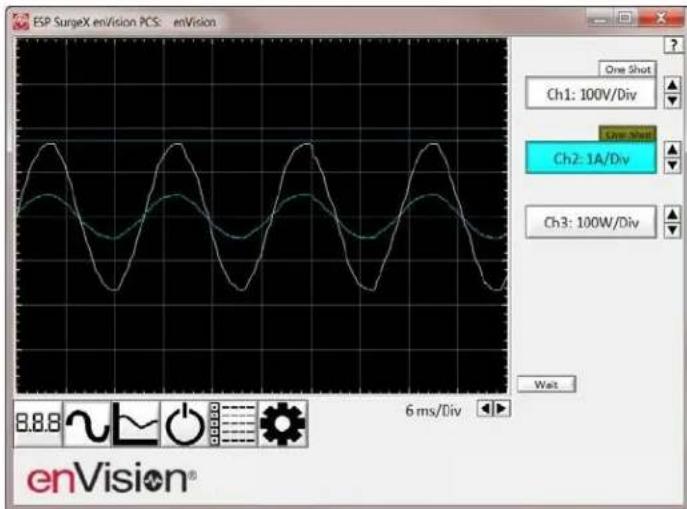687x509 pixels.
Task: Increase Ch1 volts per division
Action: coord(673,85)
